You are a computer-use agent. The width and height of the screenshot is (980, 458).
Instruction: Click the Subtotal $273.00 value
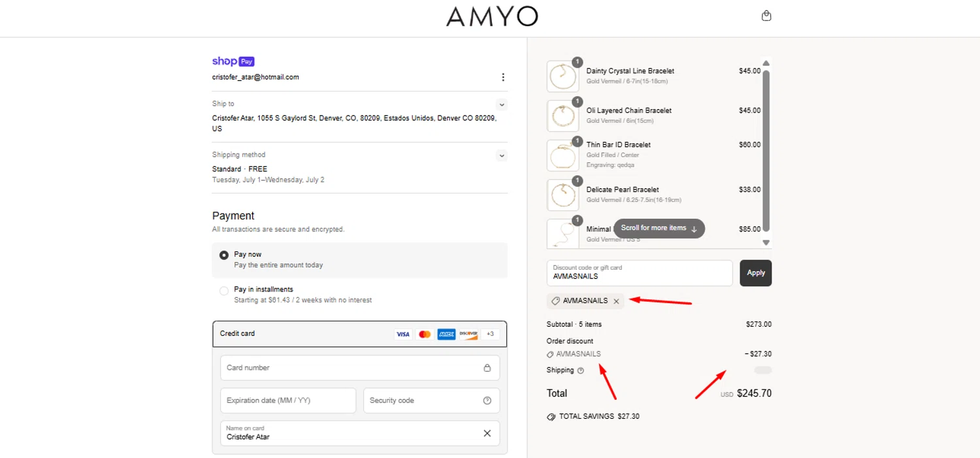point(759,324)
